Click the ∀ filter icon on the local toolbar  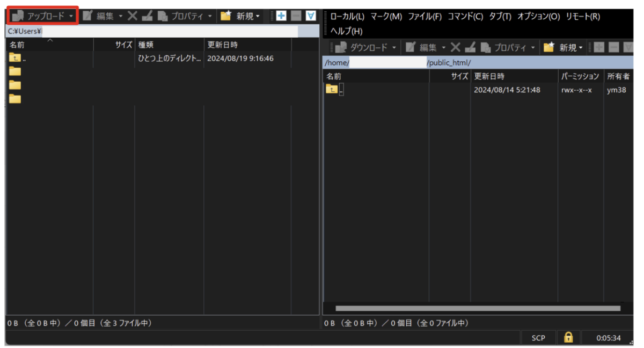(x=310, y=16)
